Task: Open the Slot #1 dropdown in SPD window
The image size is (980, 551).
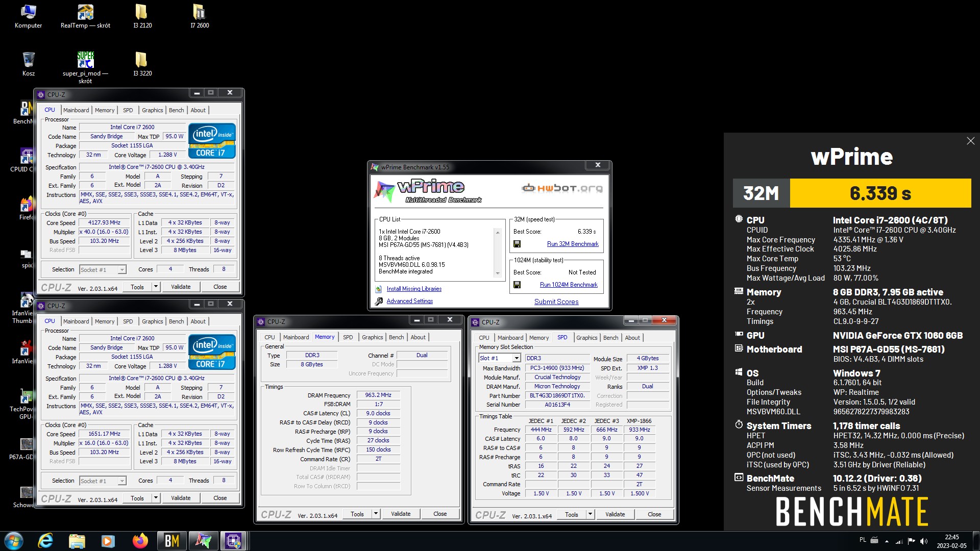Action: click(517, 358)
